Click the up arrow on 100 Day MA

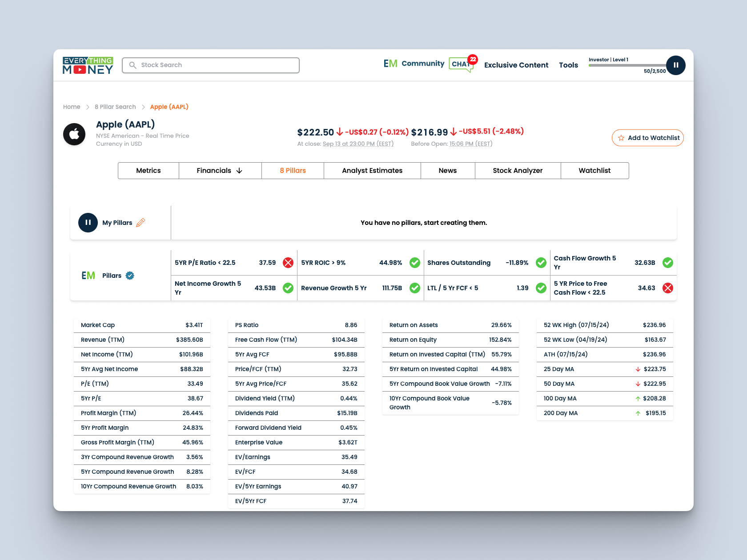pyautogui.click(x=638, y=399)
